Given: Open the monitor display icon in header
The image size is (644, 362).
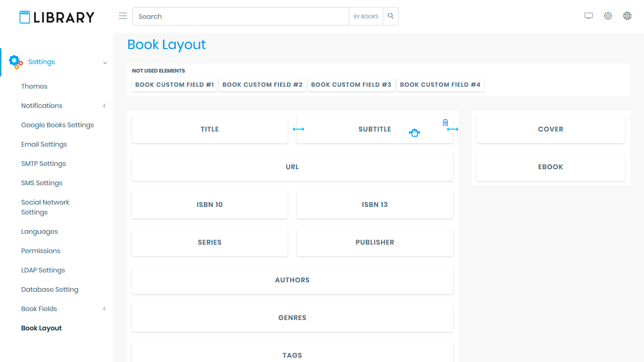Looking at the screenshot, I should [x=588, y=16].
